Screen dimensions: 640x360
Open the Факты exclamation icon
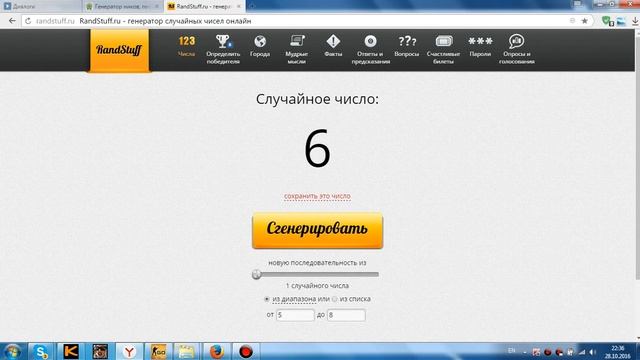pyautogui.click(x=333, y=41)
